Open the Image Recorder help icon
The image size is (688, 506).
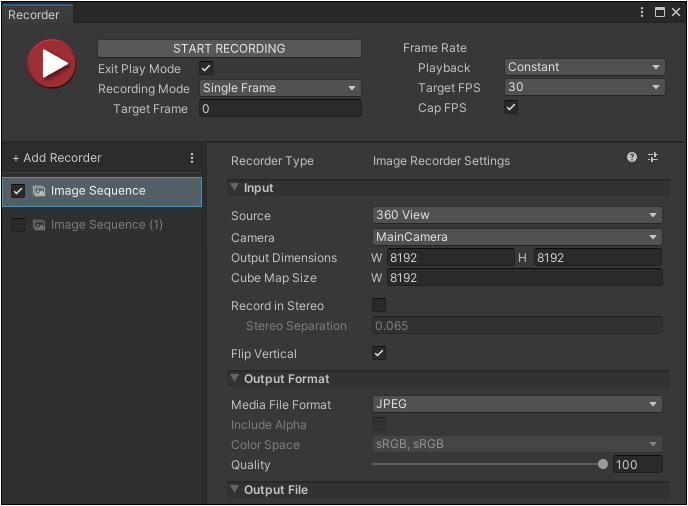(632, 158)
